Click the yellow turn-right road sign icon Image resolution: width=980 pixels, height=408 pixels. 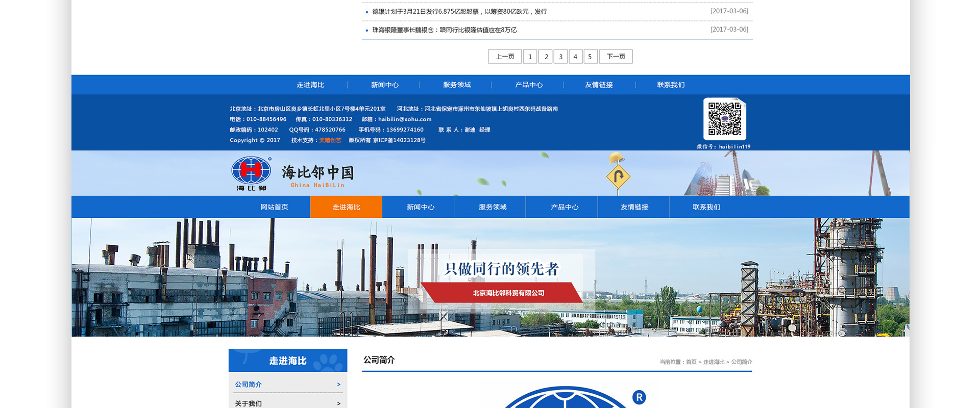pyautogui.click(x=618, y=176)
